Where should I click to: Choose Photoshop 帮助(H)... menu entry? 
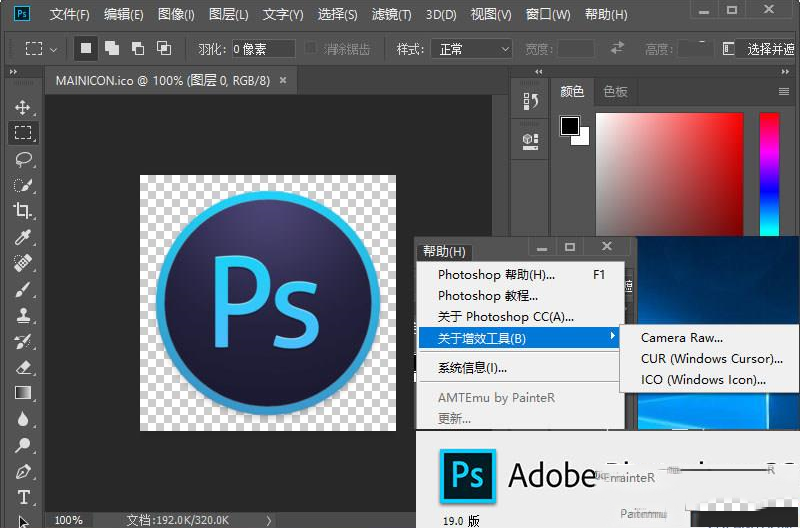tap(521, 274)
